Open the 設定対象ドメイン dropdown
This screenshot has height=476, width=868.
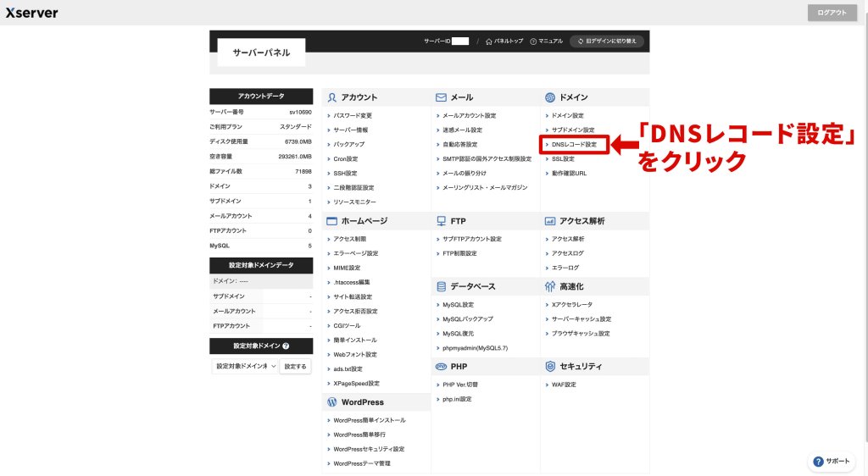tap(245, 366)
